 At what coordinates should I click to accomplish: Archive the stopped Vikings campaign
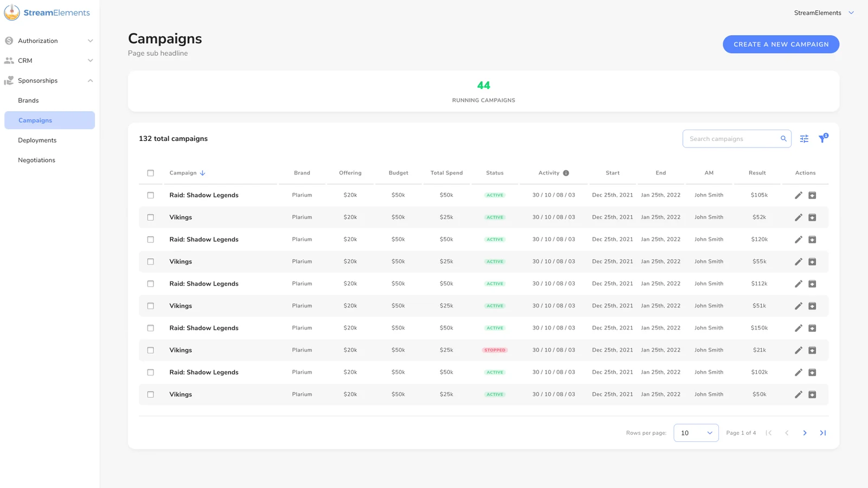[x=812, y=350]
